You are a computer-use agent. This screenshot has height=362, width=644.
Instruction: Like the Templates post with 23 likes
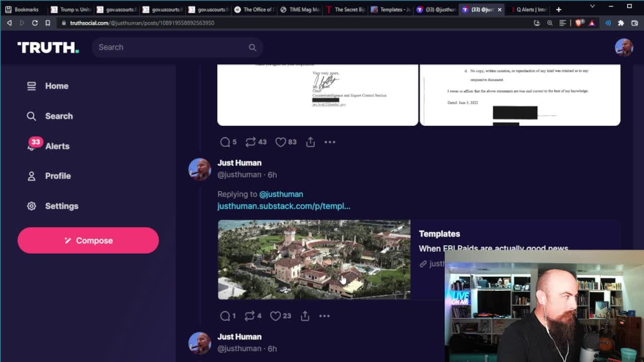(x=275, y=316)
